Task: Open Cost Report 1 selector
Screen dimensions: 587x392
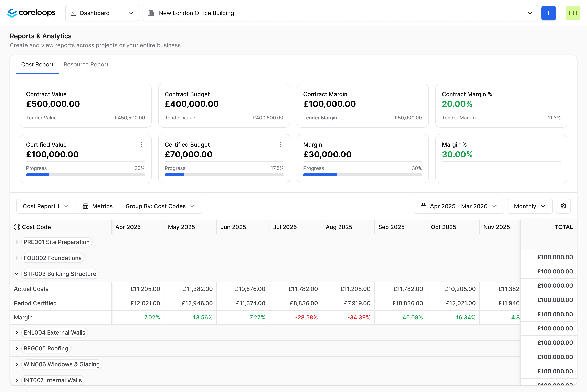Action: [46, 206]
